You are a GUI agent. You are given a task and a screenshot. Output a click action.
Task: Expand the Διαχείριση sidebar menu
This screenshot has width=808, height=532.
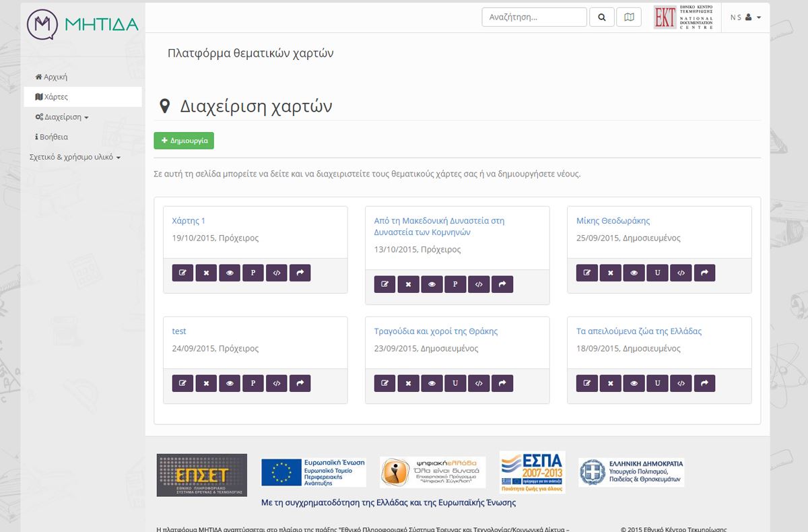[x=62, y=117]
